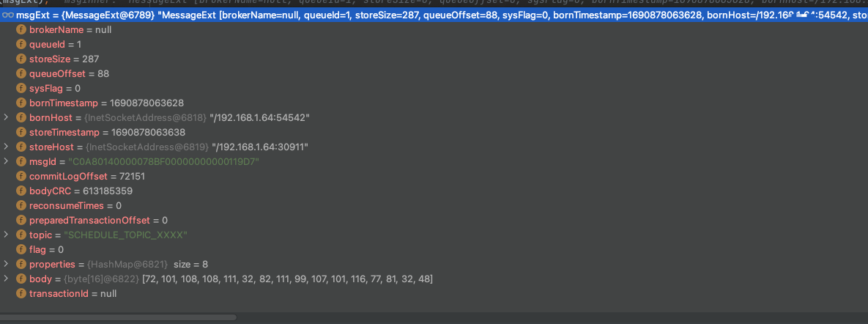Click the glasses watch icon beside msgExt
868x324 pixels.
pyautogui.click(x=7, y=15)
